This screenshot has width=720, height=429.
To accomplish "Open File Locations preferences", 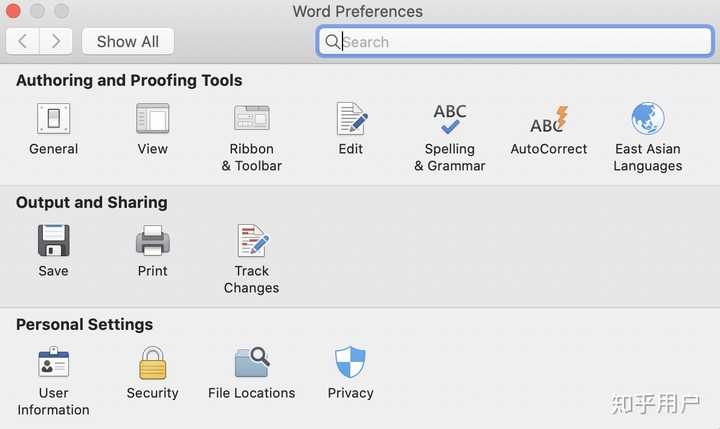I will click(x=252, y=364).
